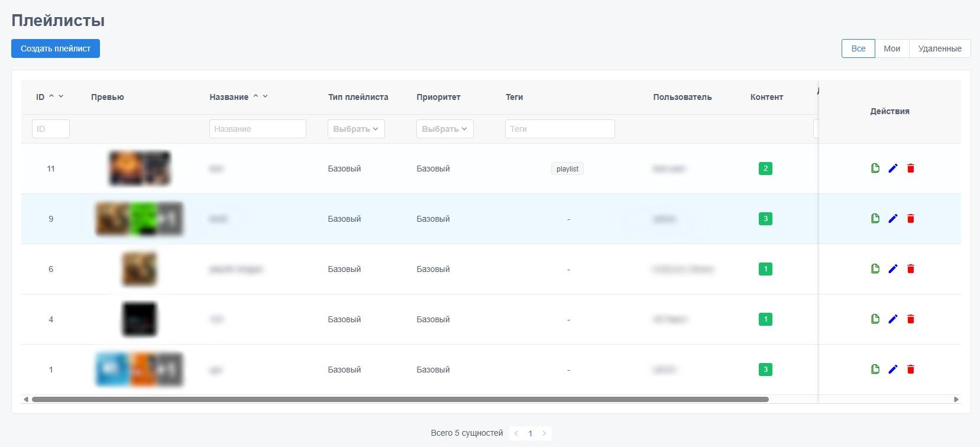The height and width of the screenshot is (447, 980).
Task: Click the scrollbar left arrow
Action: pos(26,400)
